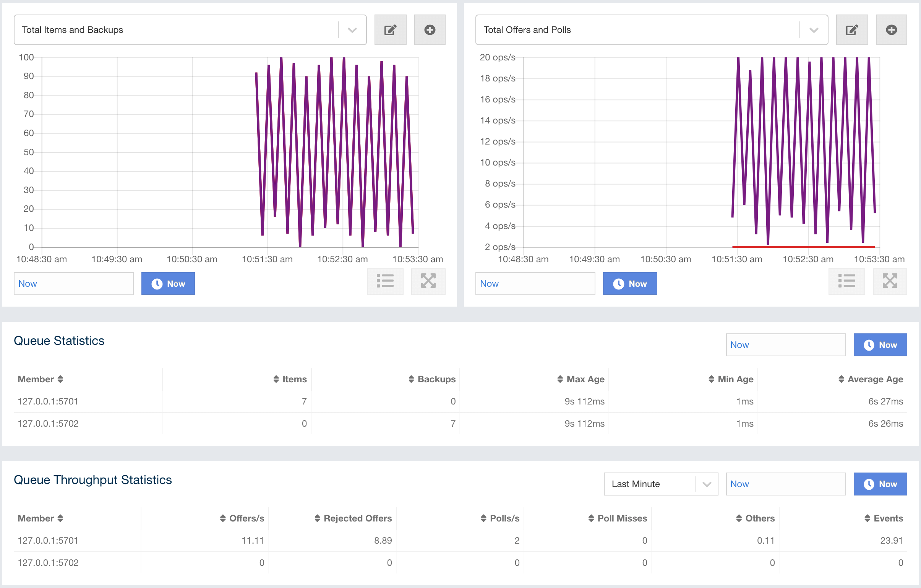
Task: Expand Items and Backups chart to fullscreen
Action: pyautogui.click(x=428, y=281)
